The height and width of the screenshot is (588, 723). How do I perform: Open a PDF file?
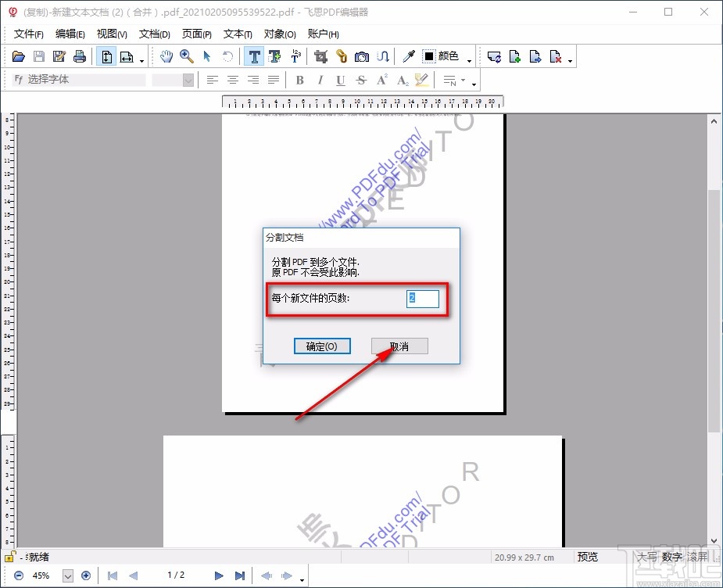[x=17, y=56]
